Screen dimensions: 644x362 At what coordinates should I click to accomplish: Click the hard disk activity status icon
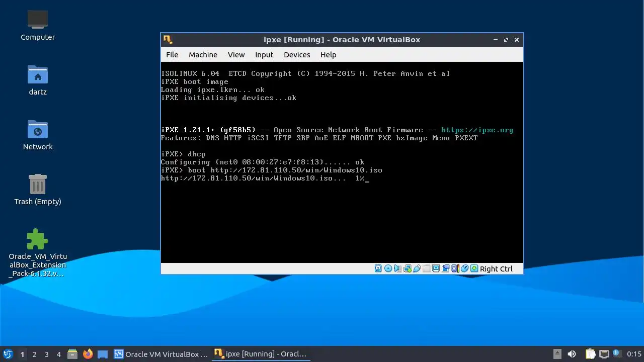[378, 268]
